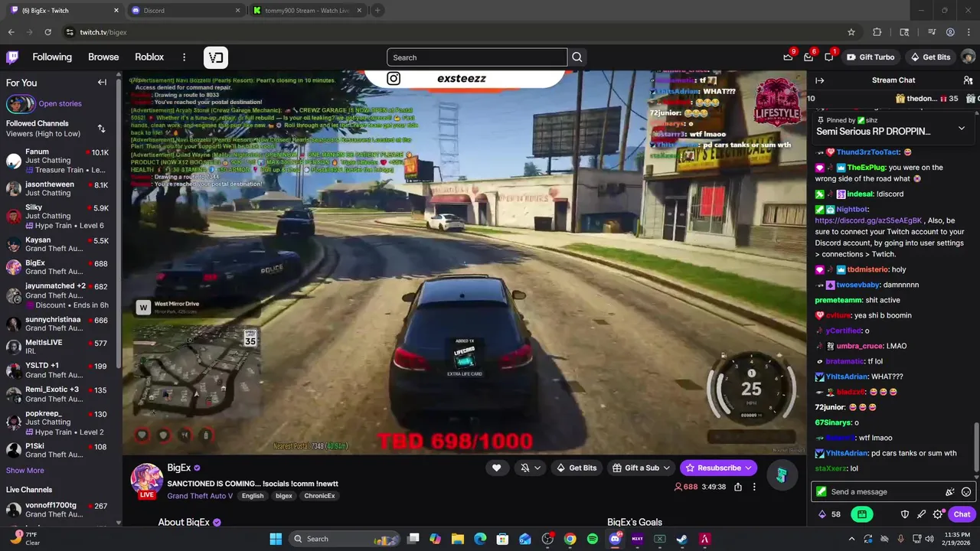Claim the green channel points chest
Screen dimensions: 980x551
[x=861, y=514]
